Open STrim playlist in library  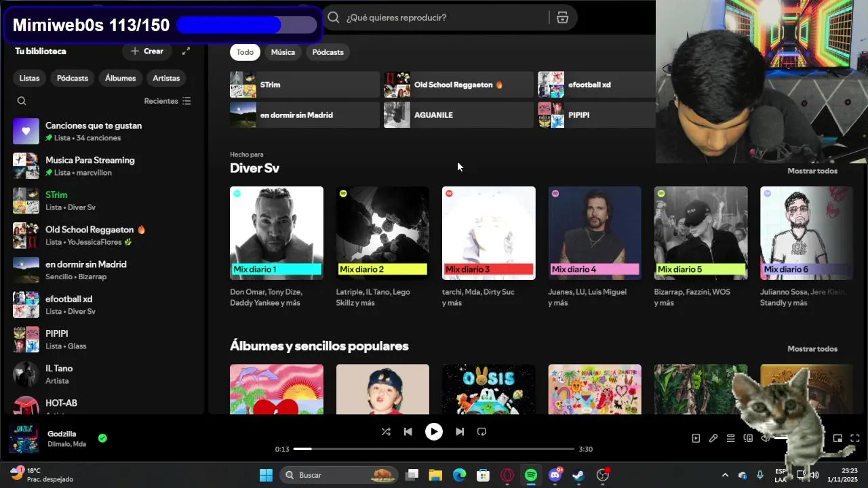click(105, 201)
